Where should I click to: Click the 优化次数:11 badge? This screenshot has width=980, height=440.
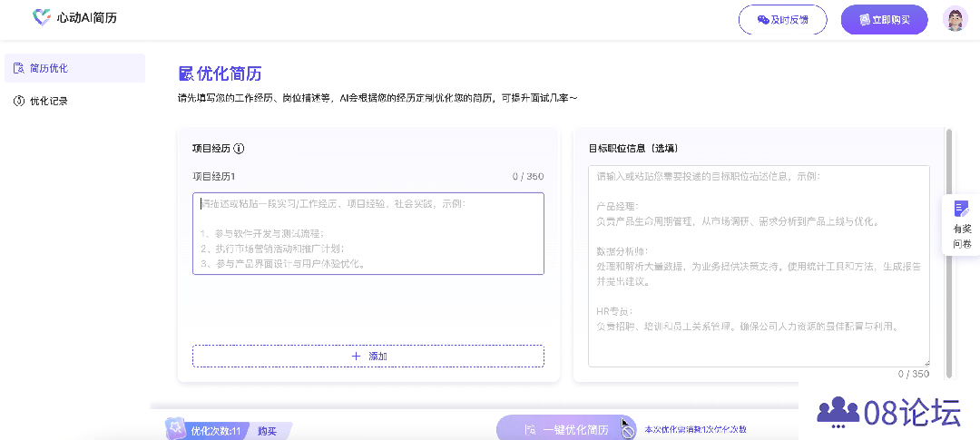(208, 430)
